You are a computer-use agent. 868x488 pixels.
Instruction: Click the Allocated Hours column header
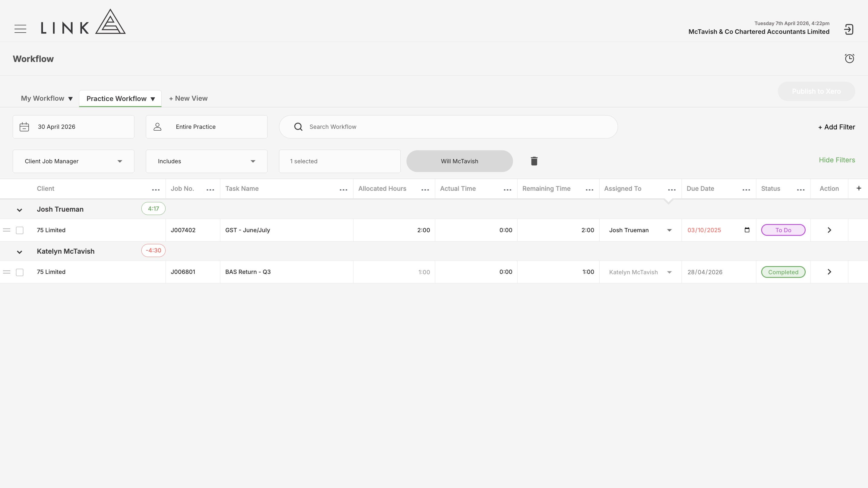click(382, 189)
